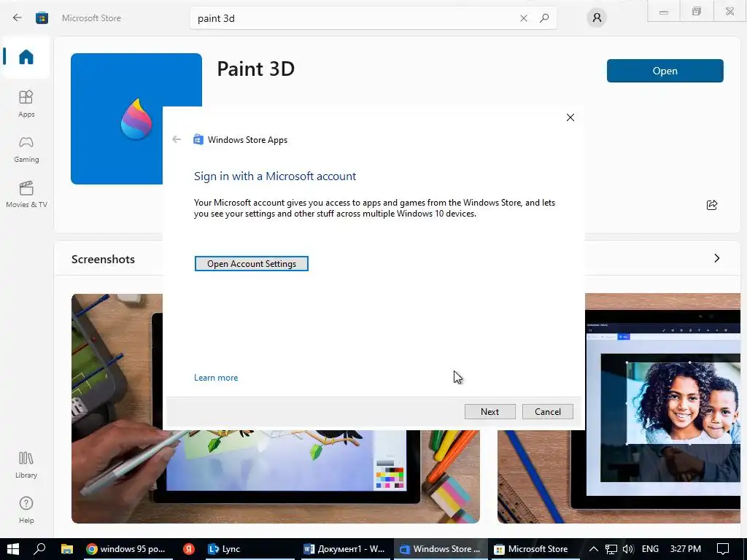Open taskbar search magnifier
Screen dimensions: 747x560
click(x=39, y=549)
